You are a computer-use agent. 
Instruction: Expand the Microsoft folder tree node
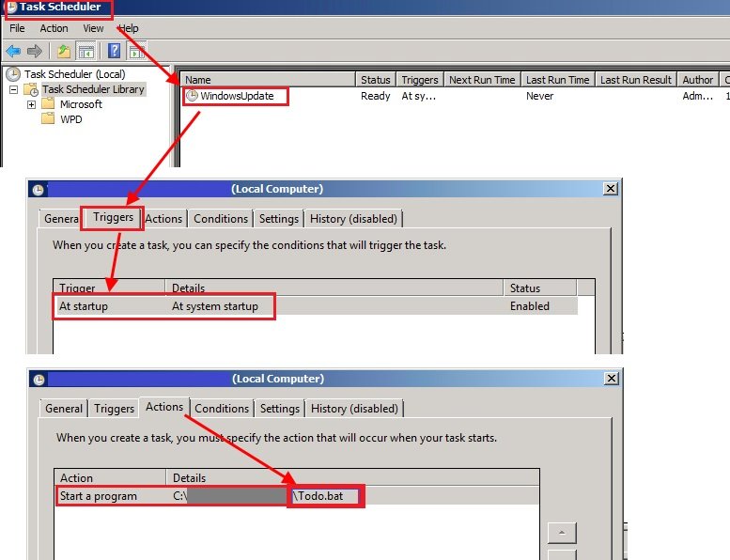tap(31, 104)
